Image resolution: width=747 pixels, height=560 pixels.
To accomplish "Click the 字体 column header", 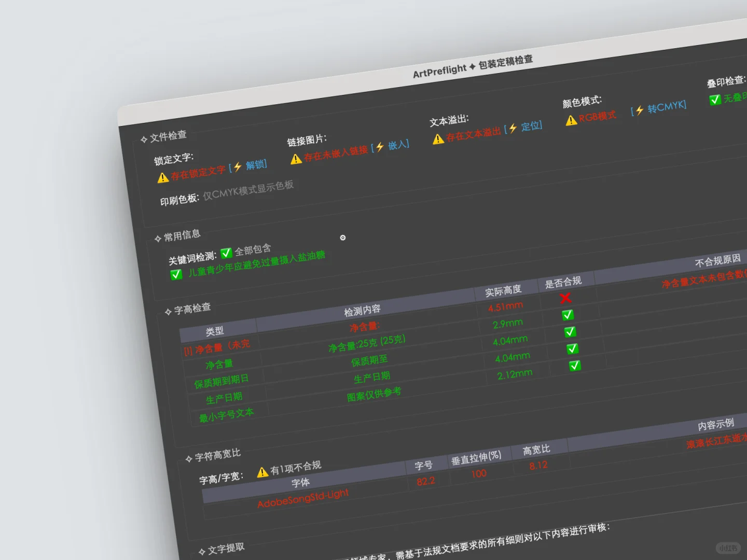I will 301,483.
